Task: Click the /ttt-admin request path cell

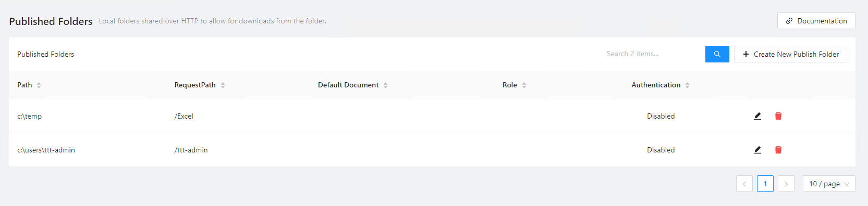Action: pos(191,150)
